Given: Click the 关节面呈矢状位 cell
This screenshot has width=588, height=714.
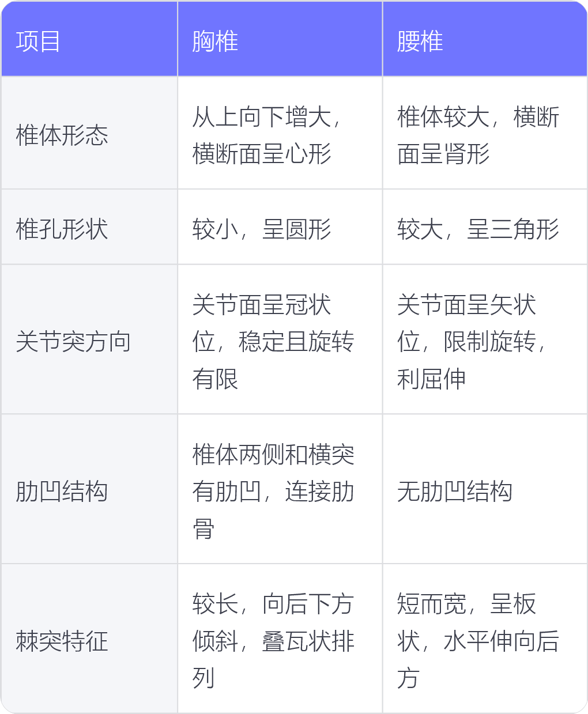Looking at the screenshot, I should click(x=485, y=339).
